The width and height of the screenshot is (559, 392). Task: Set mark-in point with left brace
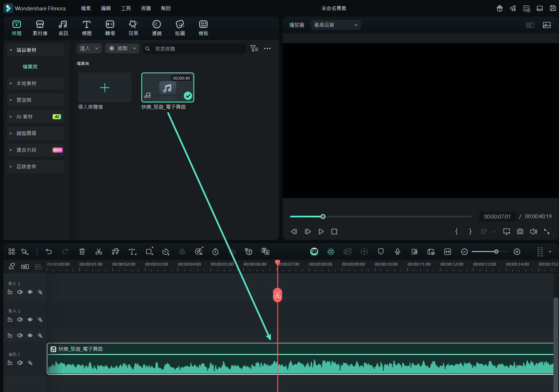click(456, 232)
